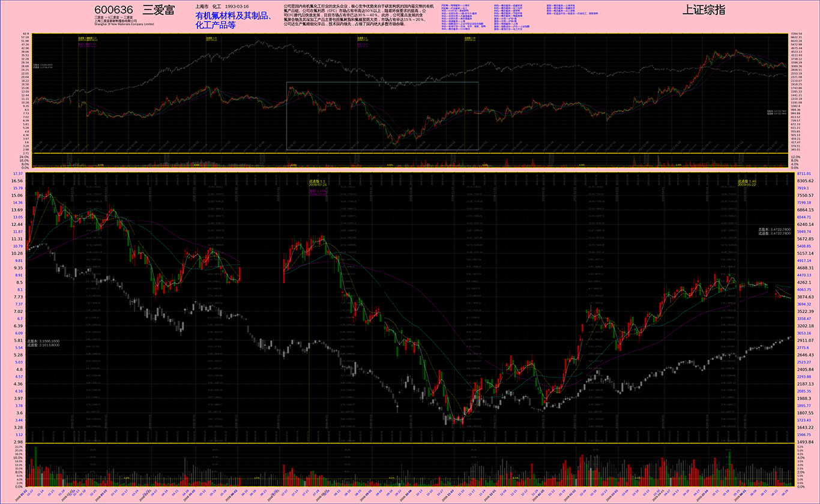Click 2.98 at bottom of lower left axis
Viewport: 820px width, 504px height.
(18, 442)
